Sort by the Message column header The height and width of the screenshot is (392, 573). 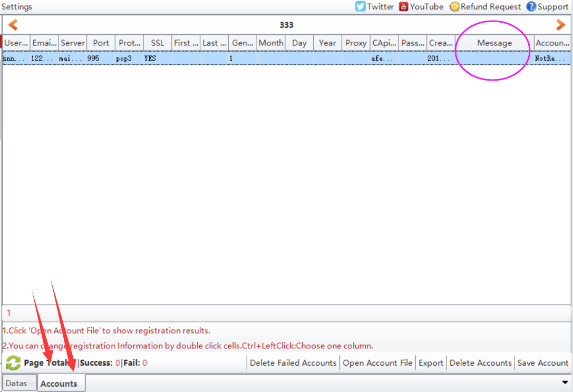494,43
